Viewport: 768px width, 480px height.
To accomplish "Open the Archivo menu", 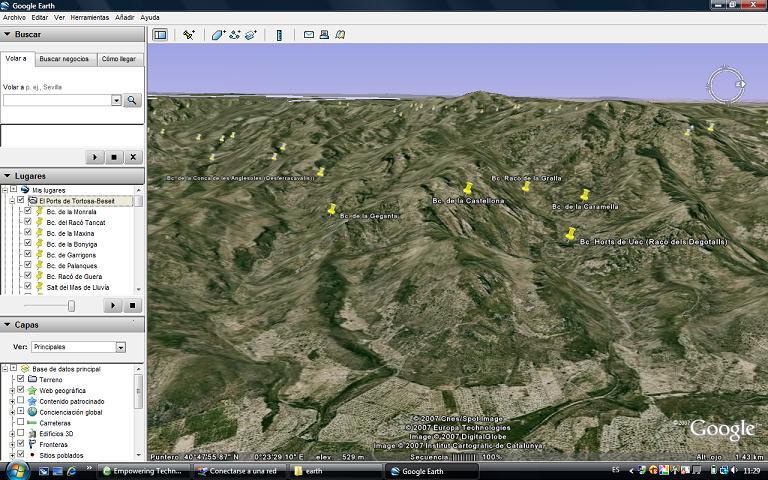I will point(14,17).
